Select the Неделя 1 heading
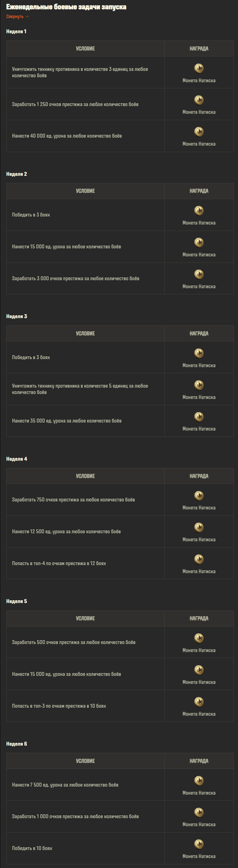The height and width of the screenshot is (868, 238). [x=16, y=31]
